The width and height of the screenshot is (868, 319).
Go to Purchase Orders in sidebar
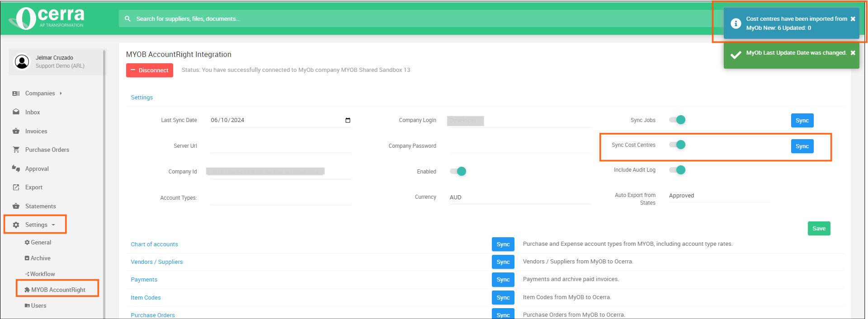[47, 150]
